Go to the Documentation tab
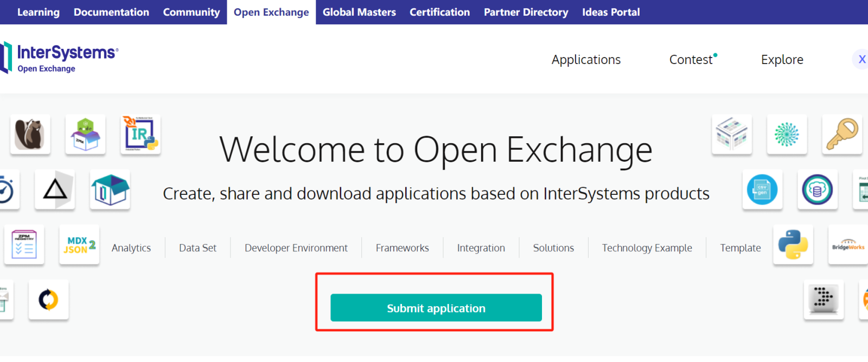This screenshot has height=362, width=868. coord(111,12)
